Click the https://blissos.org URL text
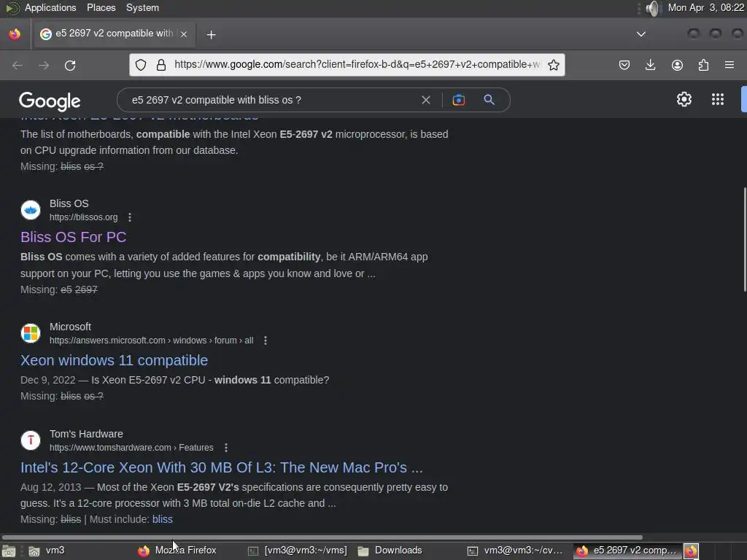Viewport: 747px width, 560px height. pos(83,217)
